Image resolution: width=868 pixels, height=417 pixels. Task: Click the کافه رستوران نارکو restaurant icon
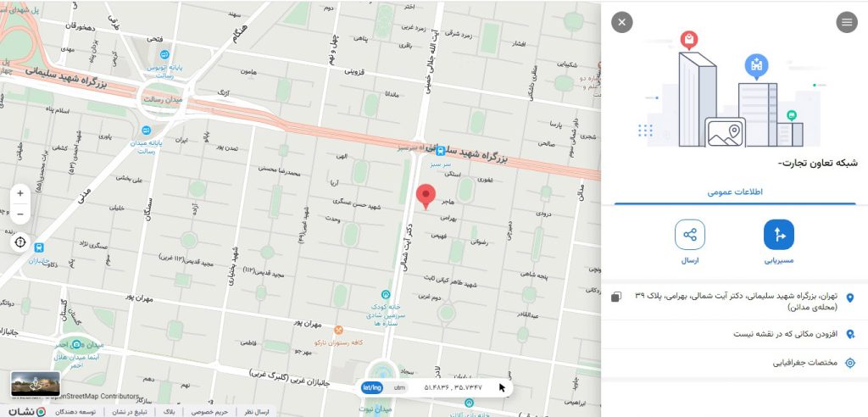[x=339, y=330]
